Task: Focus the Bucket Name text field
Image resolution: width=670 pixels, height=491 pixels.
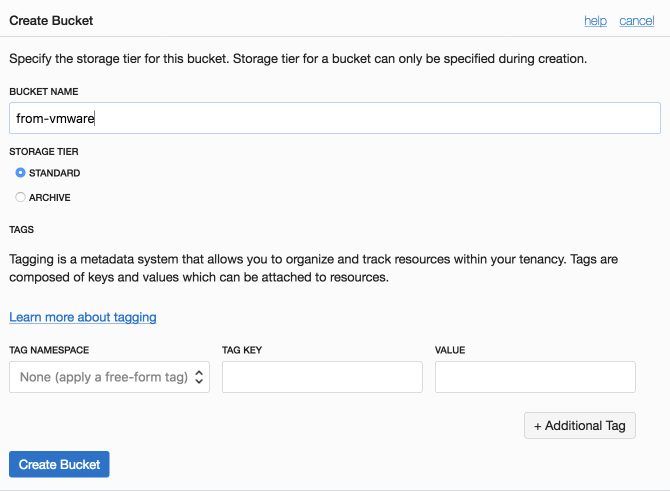Action: pyautogui.click(x=335, y=118)
